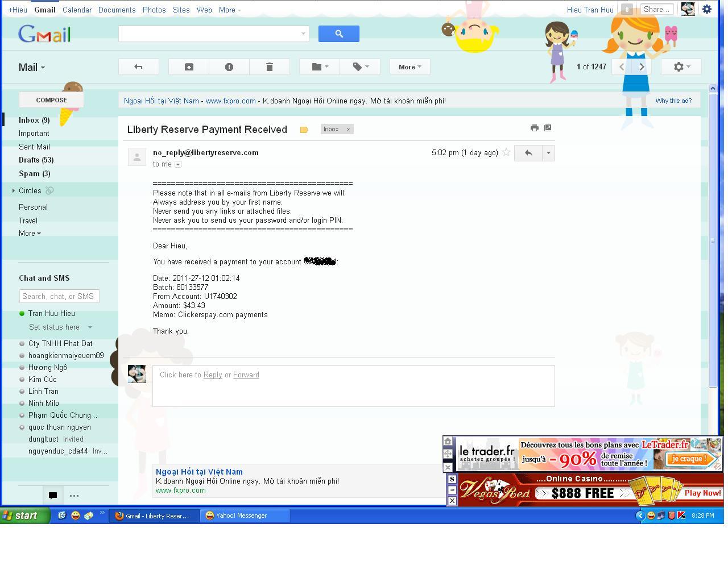Screen dimensions: 728x582
Task: Delete the email with the trash icon
Action: click(270, 66)
